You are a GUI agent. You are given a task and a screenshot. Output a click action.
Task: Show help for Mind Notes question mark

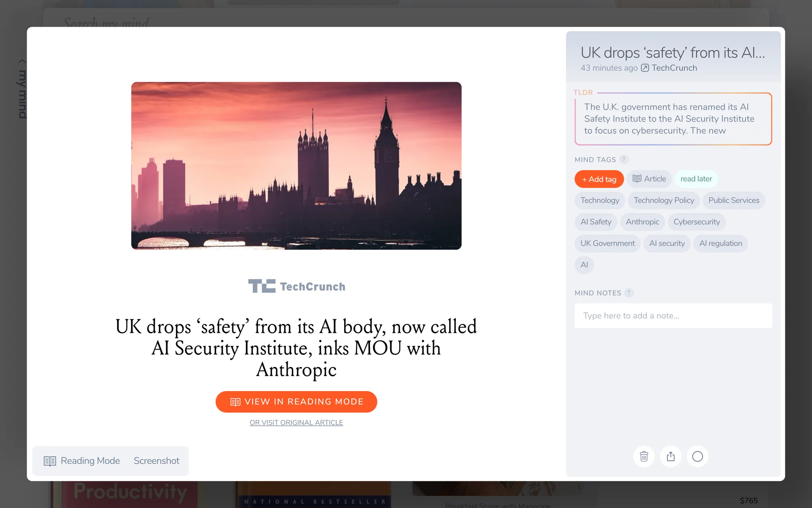629,293
